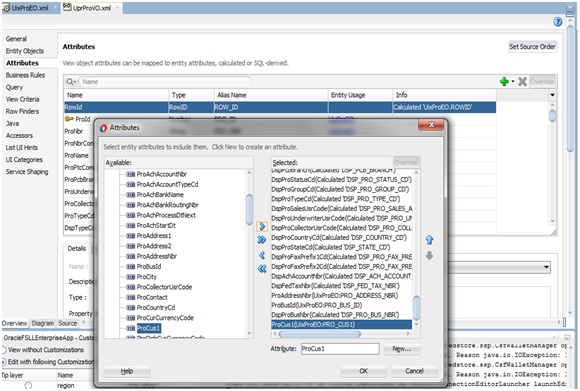The image size is (580, 391).
Task: Open the Source bottom tab
Action: (x=68, y=323)
